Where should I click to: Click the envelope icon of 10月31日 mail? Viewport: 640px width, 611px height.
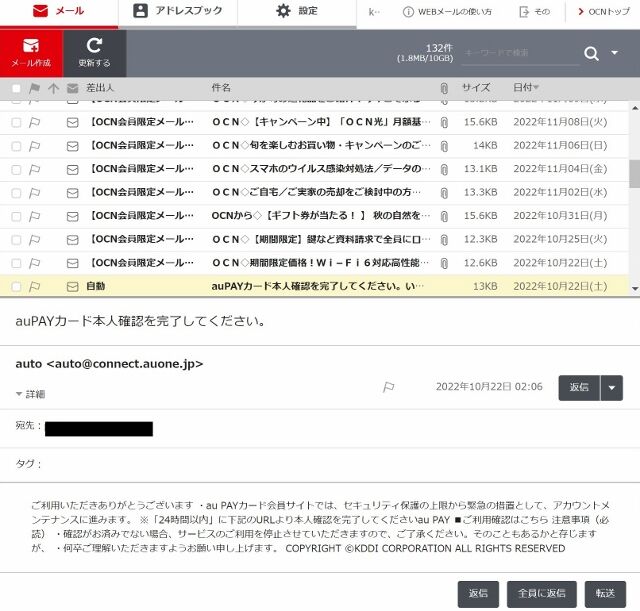coord(73,216)
